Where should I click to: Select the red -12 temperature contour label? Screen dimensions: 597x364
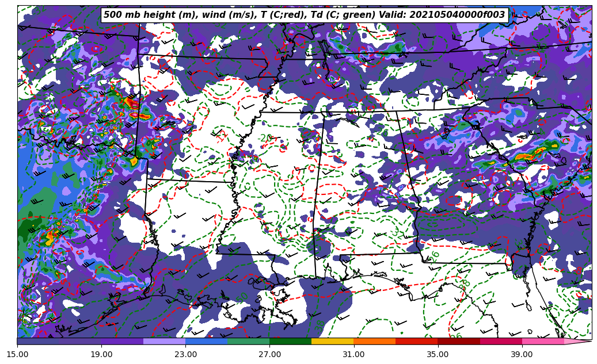pos(220,136)
